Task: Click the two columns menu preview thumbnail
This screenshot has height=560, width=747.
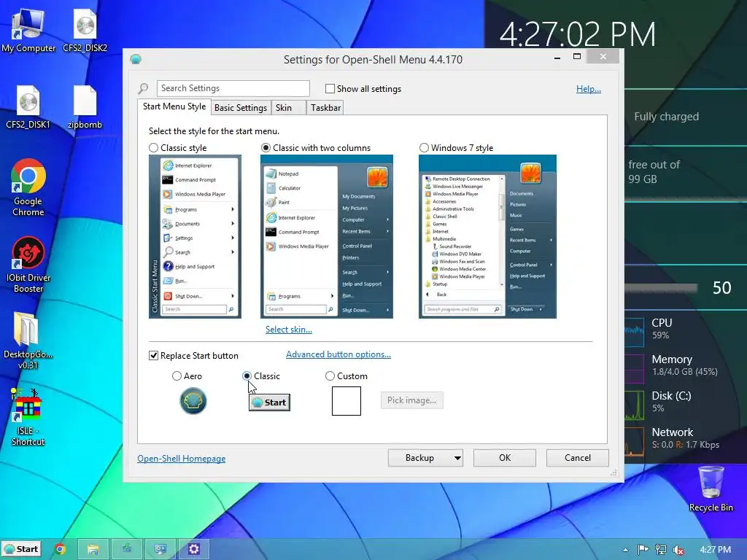Action: point(326,237)
